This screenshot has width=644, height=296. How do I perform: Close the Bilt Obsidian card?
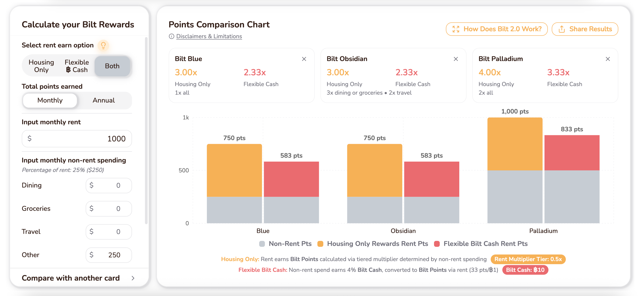coord(456,59)
